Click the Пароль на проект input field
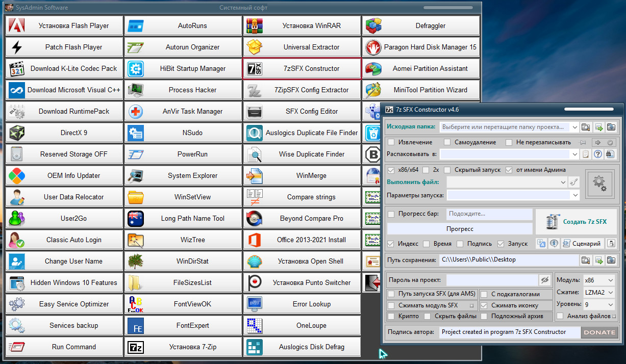 (492, 280)
